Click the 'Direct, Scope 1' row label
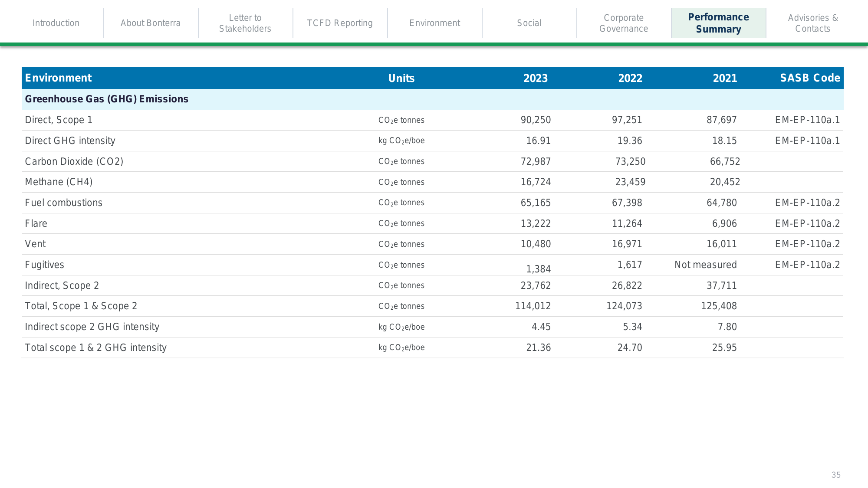 (x=59, y=120)
